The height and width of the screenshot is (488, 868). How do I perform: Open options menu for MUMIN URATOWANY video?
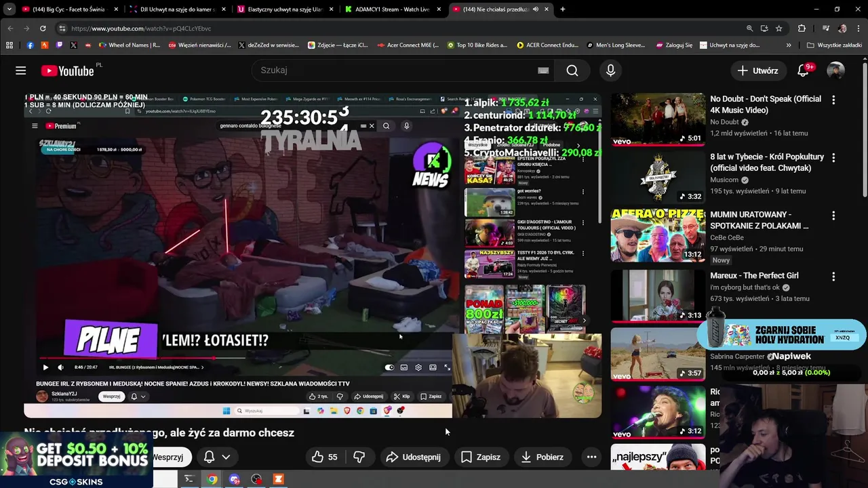pyautogui.click(x=833, y=216)
